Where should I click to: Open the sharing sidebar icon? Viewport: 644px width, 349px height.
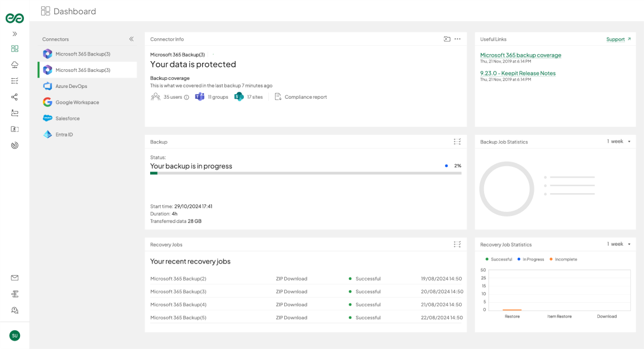[15, 97]
